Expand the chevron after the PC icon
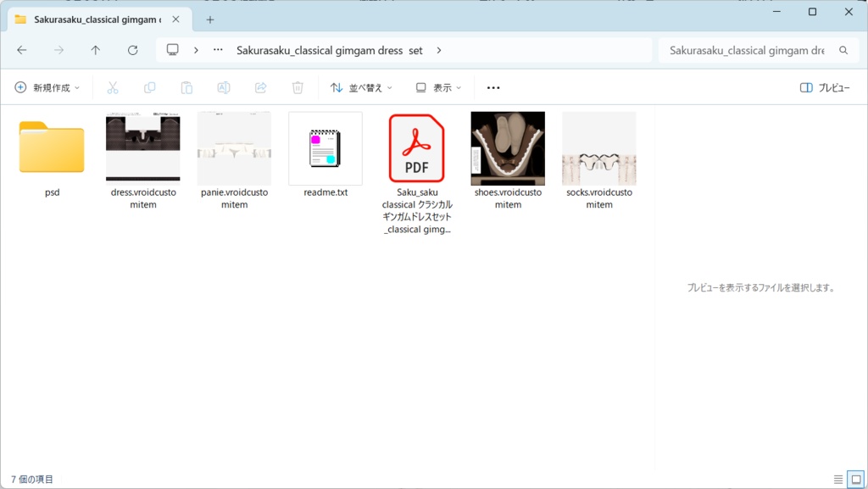This screenshot has height=489, width=868. pos(196,50)
